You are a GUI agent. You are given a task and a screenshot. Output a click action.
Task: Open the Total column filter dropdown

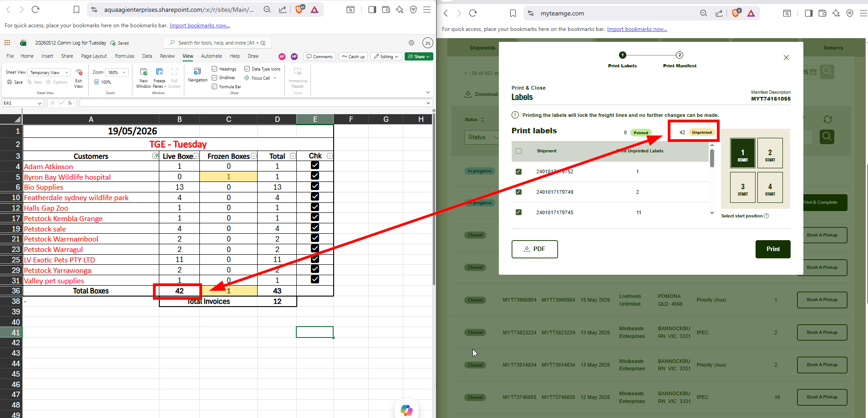pyautogui.click(x=293, y=156)
